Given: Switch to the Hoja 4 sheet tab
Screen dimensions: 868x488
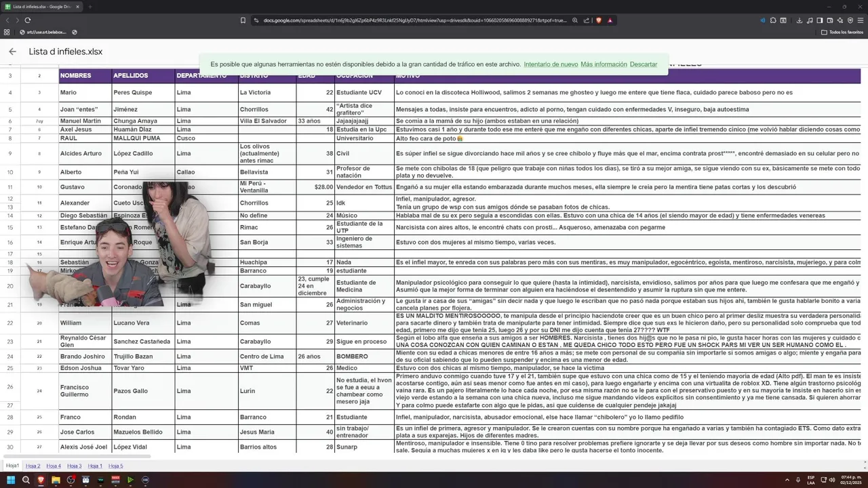Looking at the screenshot, I should click(54, 466).
